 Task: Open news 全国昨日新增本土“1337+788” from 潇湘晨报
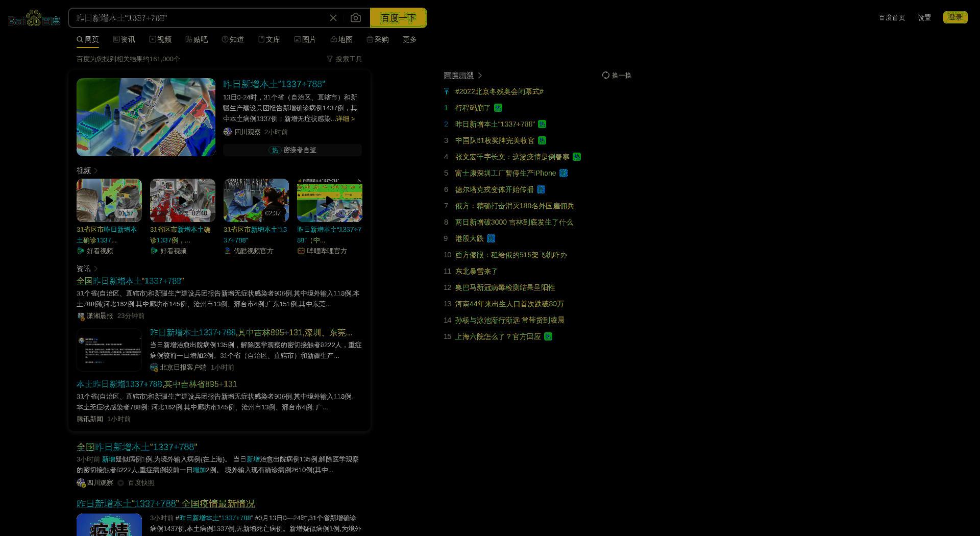click(x=130, y=281)
